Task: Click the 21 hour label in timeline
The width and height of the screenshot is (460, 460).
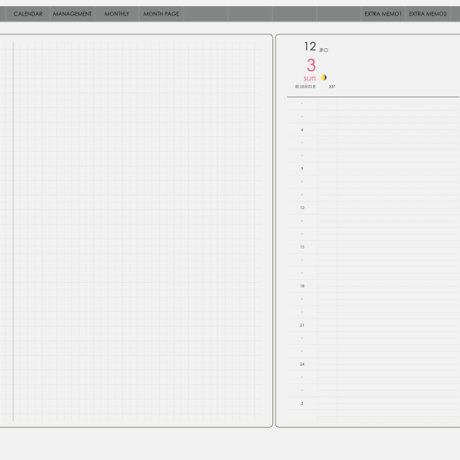Action: point(302,325)
